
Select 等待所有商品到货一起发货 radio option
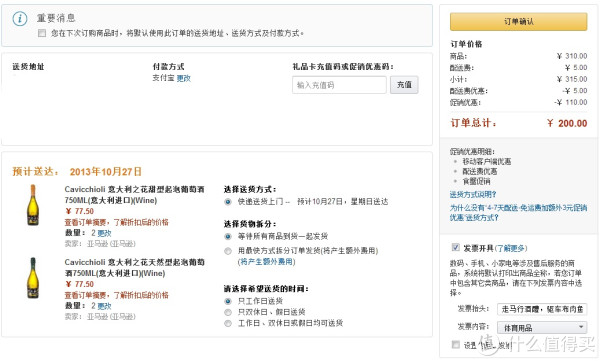(228, 237)
